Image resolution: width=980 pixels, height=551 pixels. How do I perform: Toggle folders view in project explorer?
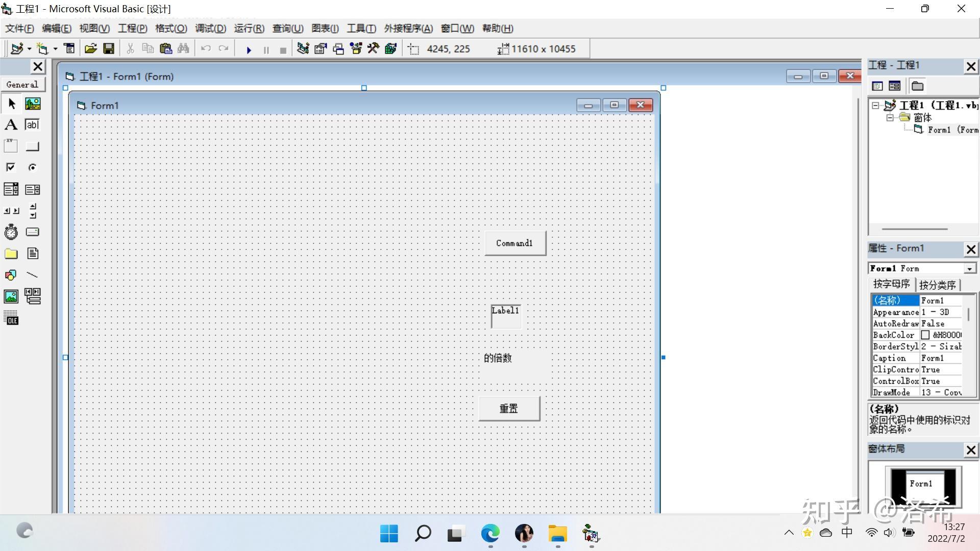click(x=917, y=86)
